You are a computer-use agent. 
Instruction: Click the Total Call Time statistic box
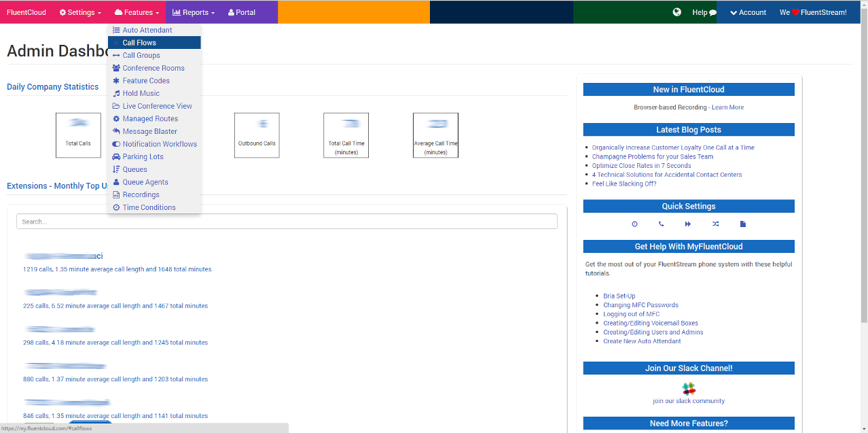click(346, 135)
